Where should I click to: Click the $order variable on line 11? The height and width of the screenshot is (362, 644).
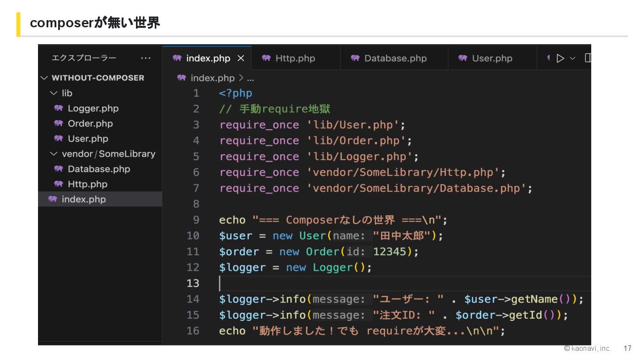pos(239,252)
